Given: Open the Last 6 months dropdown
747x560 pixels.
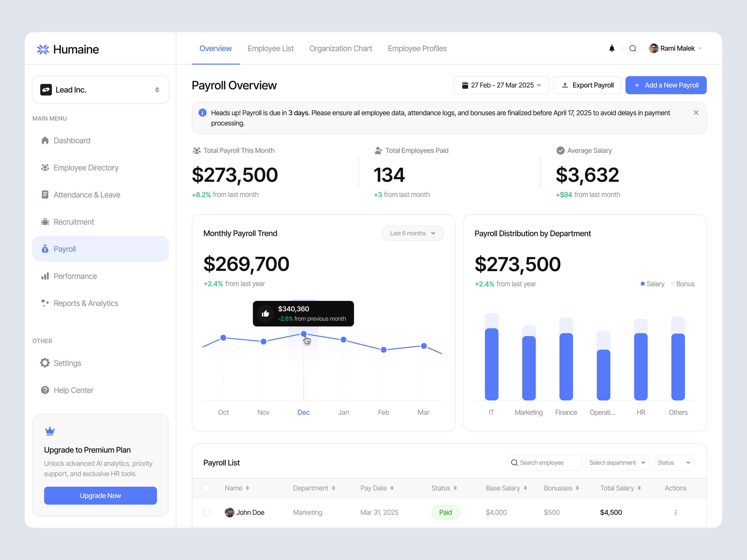Looking at the screenshot, I should click(x=413, y=233).
